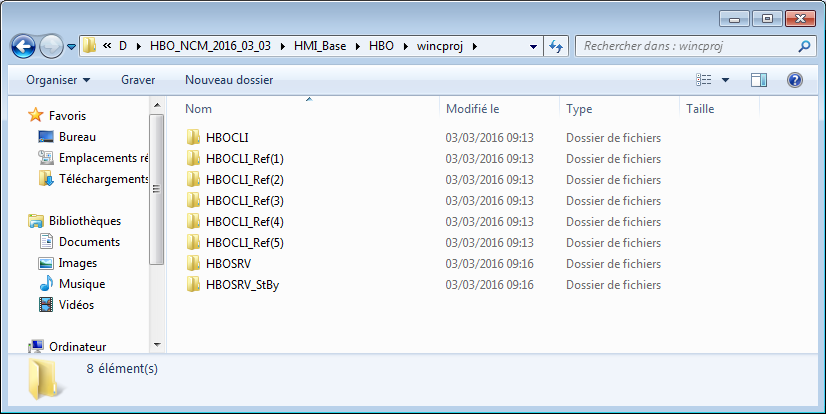Click the navigation pane scrollbar down arrow
This screenshot has width=826, height=414.
[156, 345]
